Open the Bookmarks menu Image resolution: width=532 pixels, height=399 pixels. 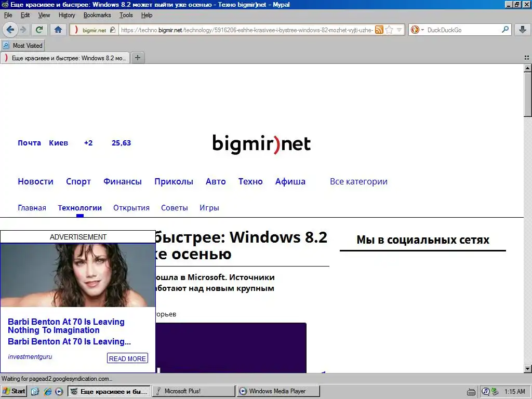[x=97, y=15]
